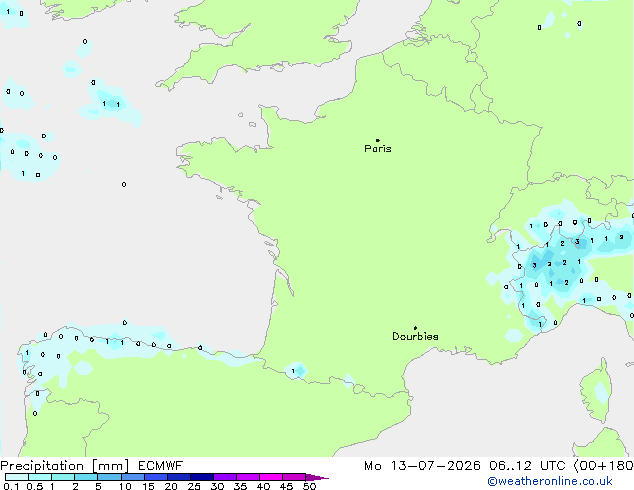Click the 1–2 mm legend color swatch

[x=63, y=477]
